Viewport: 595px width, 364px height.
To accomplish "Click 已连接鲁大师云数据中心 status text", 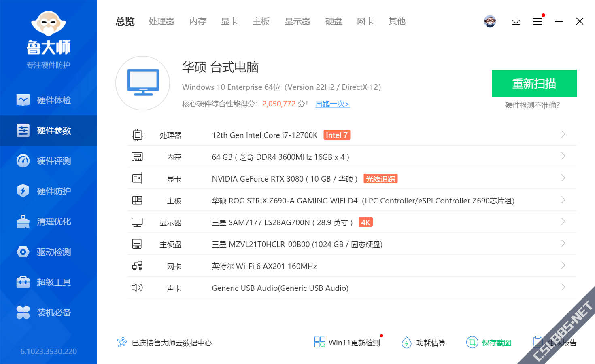I will coord(172,343).
